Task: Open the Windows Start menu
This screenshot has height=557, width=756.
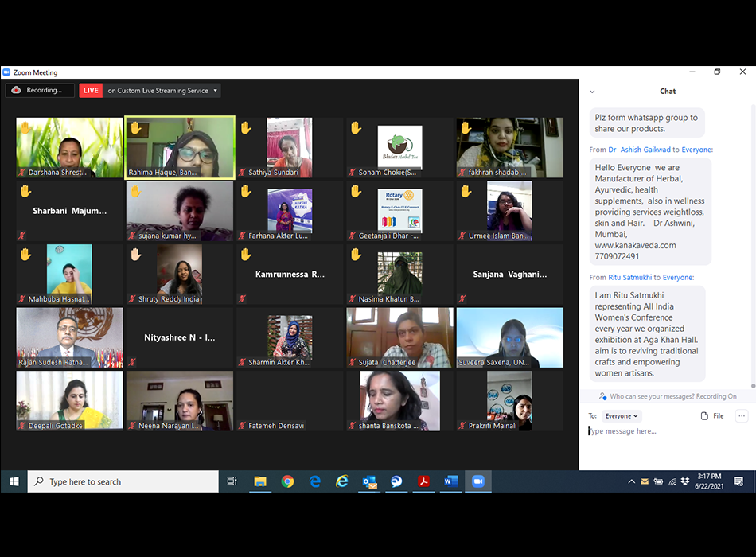Action: click(x=14, y=481)
